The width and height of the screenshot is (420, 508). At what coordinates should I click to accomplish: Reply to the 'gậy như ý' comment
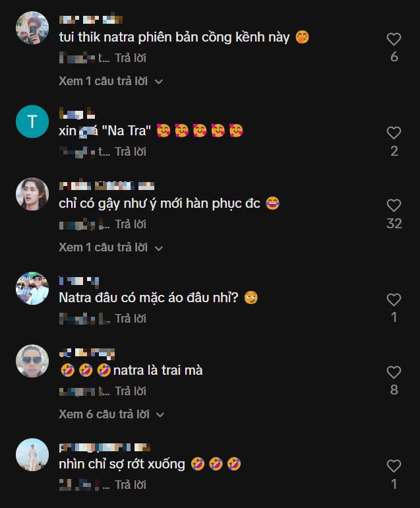point(131,224)
